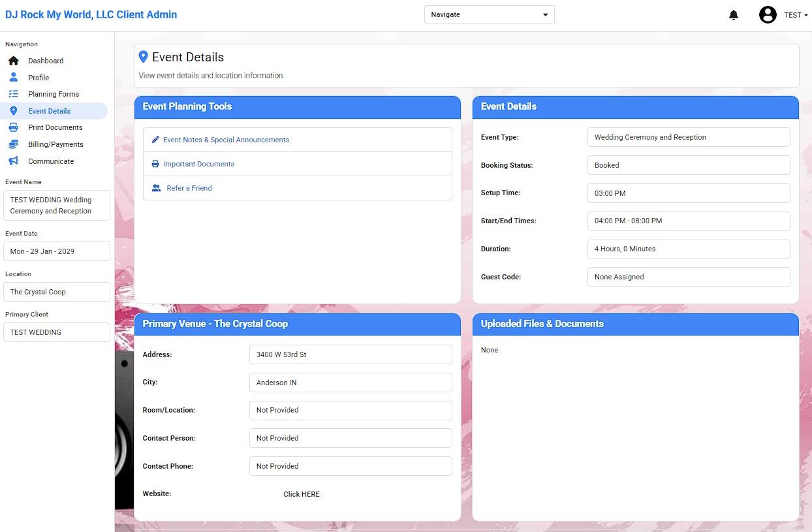Click the 'None' text under Uploaded Files
Image resolution: width=812 pixels, height=532 pixels.
tap(490, 350)
